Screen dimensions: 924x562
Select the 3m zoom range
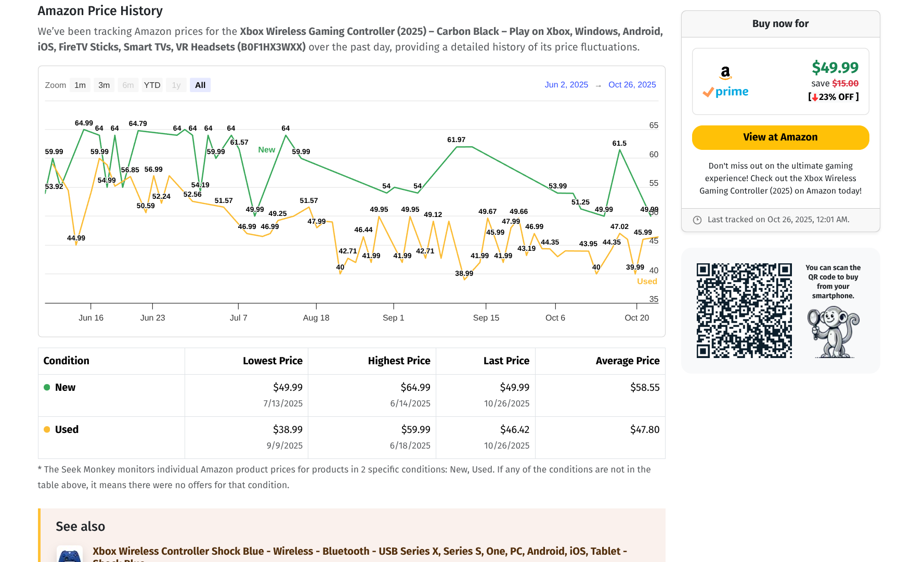pyautogui.click(x=104, y=85)
